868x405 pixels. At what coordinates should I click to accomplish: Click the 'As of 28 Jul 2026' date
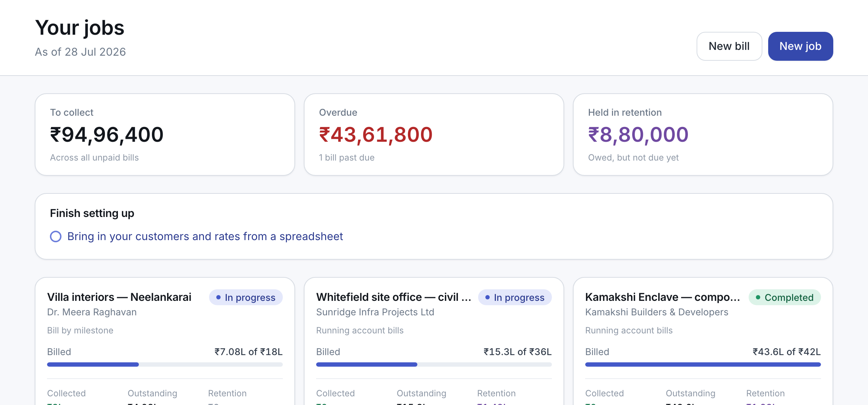80,52
